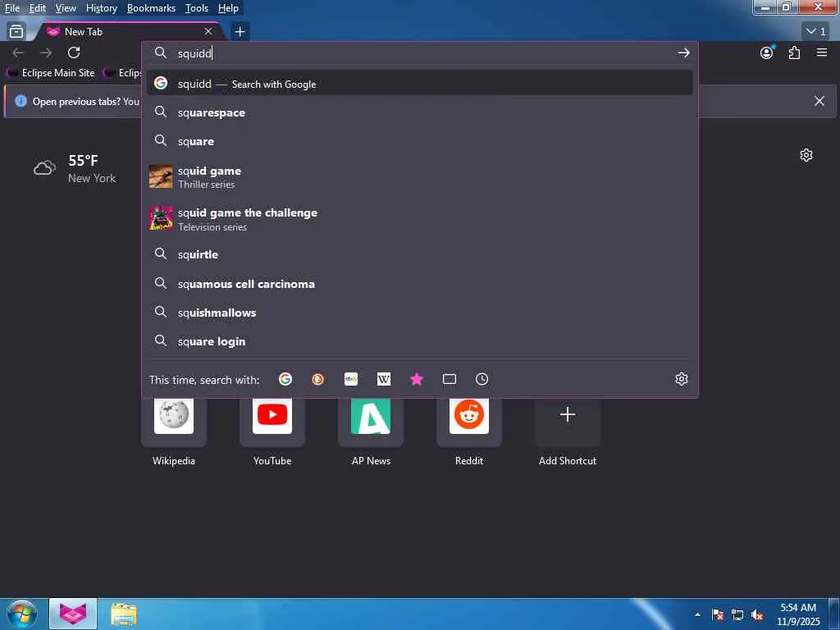This screenshot has width=840, height=630.
Task: Open the History menu
Action: click(102, 8)
